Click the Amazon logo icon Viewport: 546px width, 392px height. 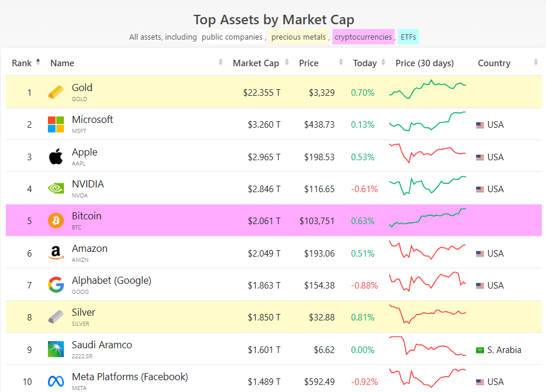pyautogui.click(x=56, y=253)
